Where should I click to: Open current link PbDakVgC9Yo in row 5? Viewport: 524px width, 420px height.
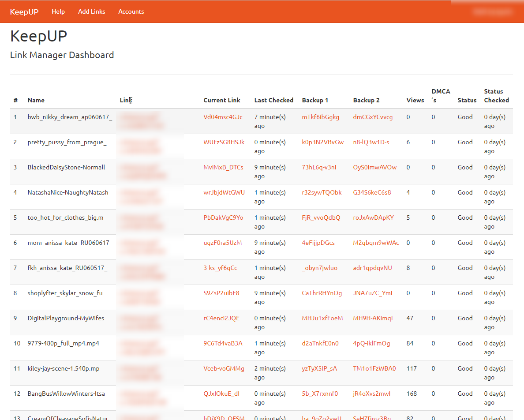coord(223,217)
